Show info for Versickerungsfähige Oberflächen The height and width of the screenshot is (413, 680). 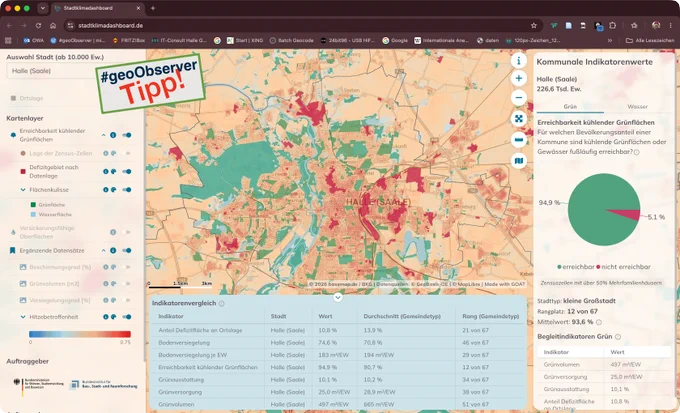113,232
